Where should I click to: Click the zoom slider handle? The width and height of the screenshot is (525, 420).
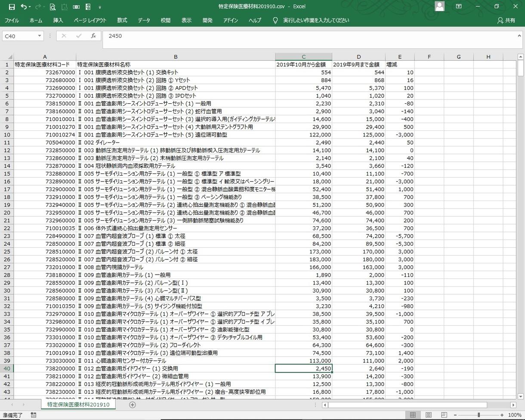pos(479,415)
